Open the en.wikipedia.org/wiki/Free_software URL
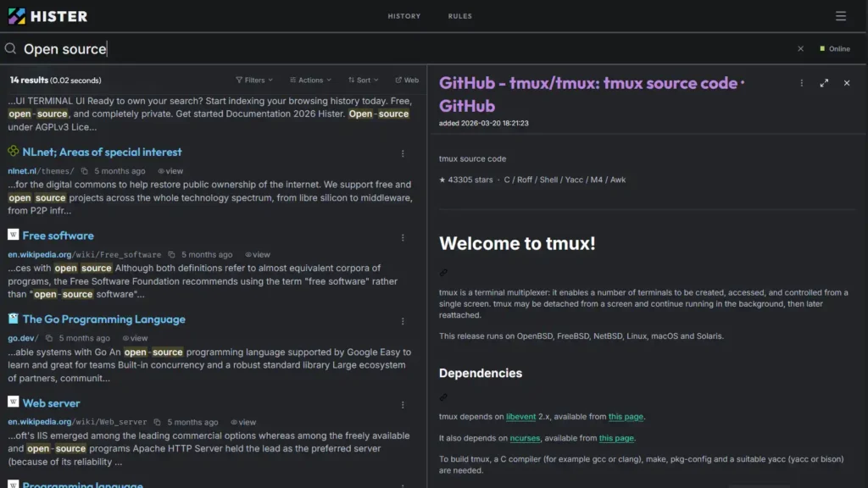Screen dimensions: 868x488 coord(84,254)
